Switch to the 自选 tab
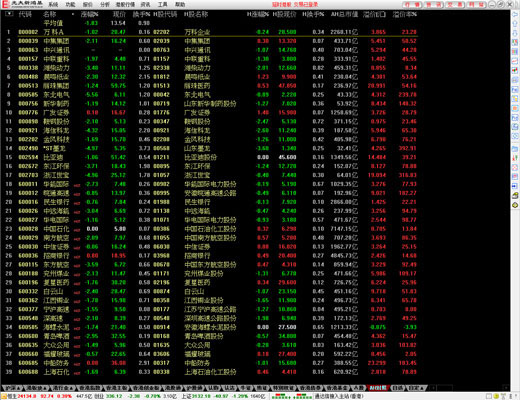520x400 pixels. [397, 388]
